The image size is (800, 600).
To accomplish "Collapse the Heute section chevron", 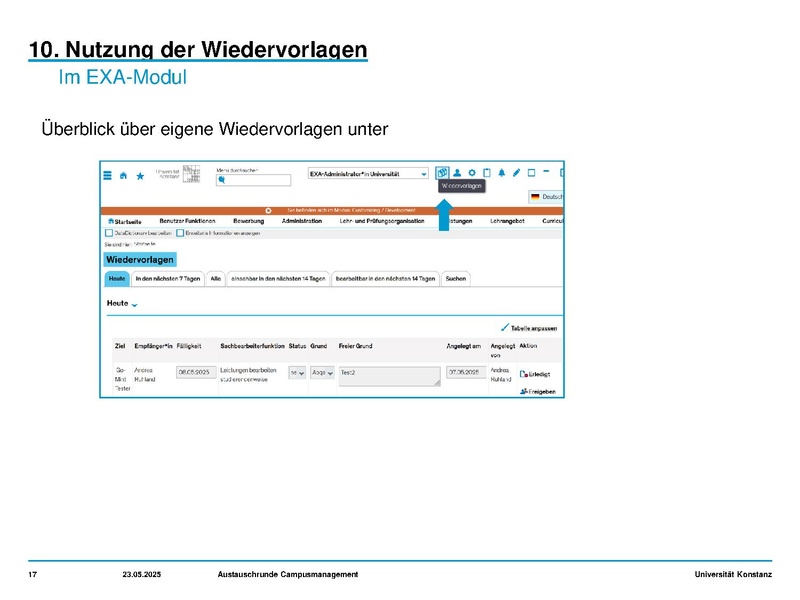I will tap(135, 305).
